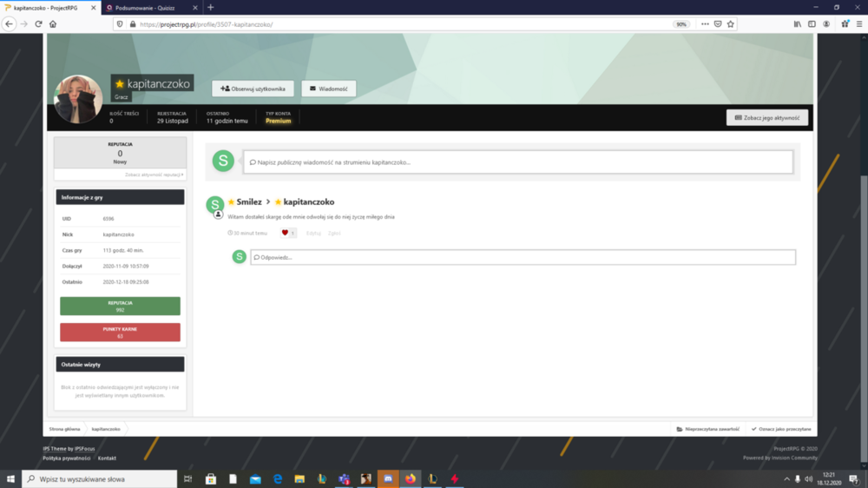Image resolution: width=868 pixels, height=488 pixels.
Task: Open kapitanczoko profile avatar photo
Action: tap(78, 99)
